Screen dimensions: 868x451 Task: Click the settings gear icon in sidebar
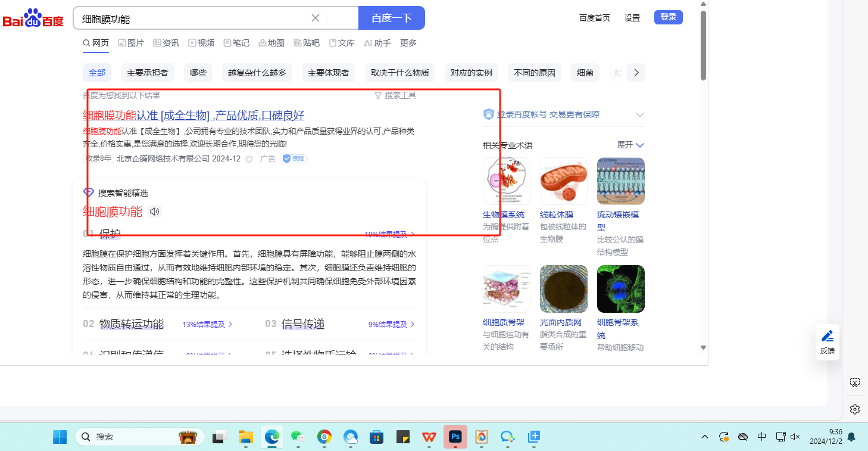[x=855, y=409]
